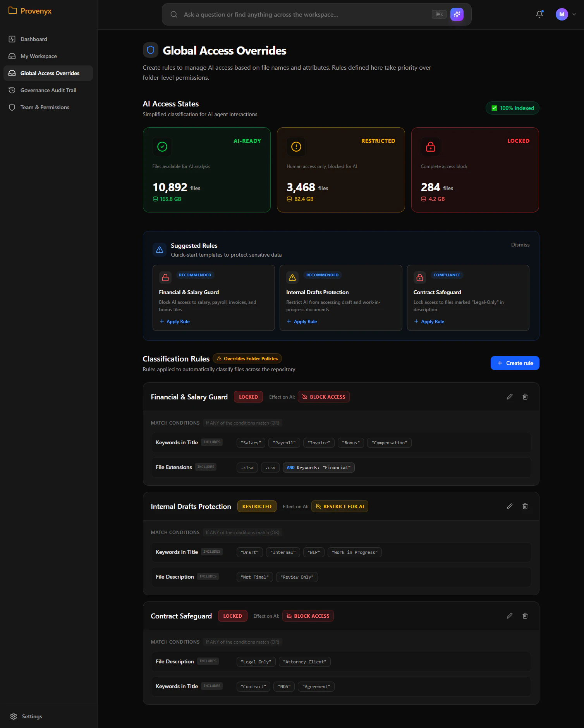The height and width of the screenshot is (728, 584).
Task: Click the command-K shortcut badge
Action: (439, 14)
